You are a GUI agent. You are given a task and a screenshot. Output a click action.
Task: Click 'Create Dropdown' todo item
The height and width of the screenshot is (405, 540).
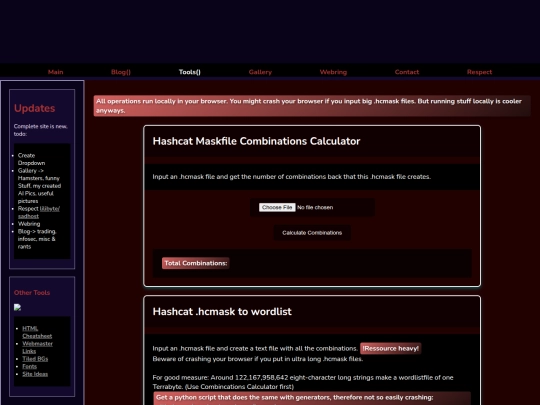[x=31, y=159]
